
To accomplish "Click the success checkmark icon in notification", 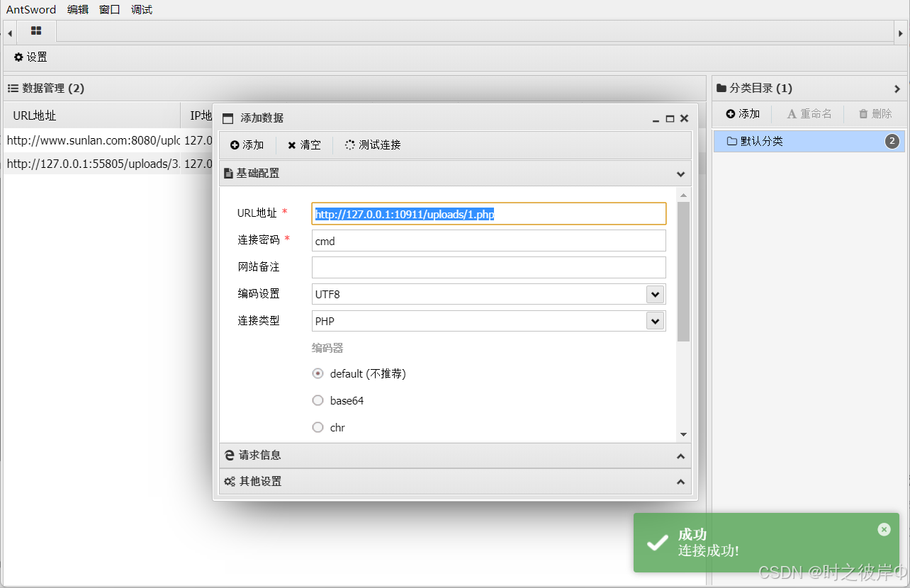I will coord(658,543).
